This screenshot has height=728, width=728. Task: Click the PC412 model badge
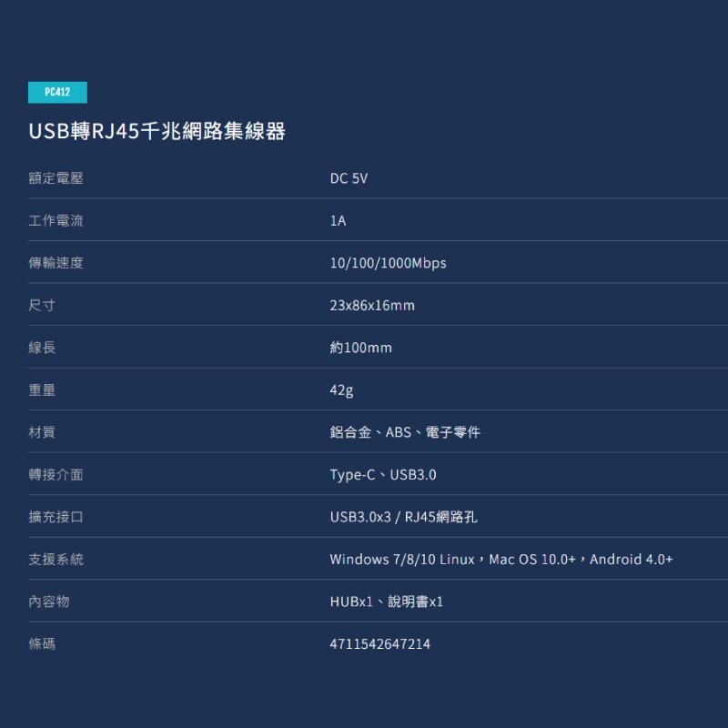57,92
